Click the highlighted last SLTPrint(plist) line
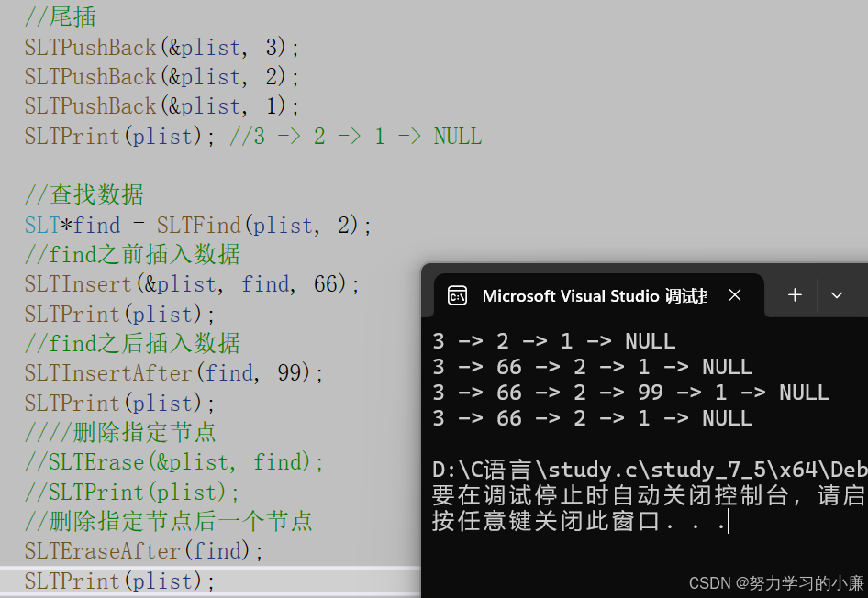 [119, 581]
